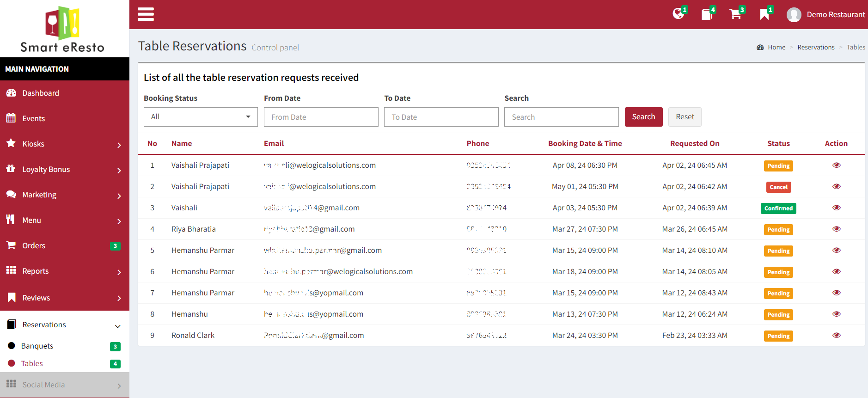
Task: Open the reservations book icon in header
Action: [x=707, y=14]
